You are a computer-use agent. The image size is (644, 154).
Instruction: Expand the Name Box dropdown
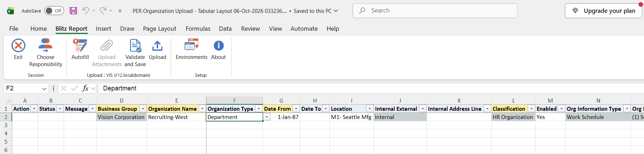click(44, 88)
